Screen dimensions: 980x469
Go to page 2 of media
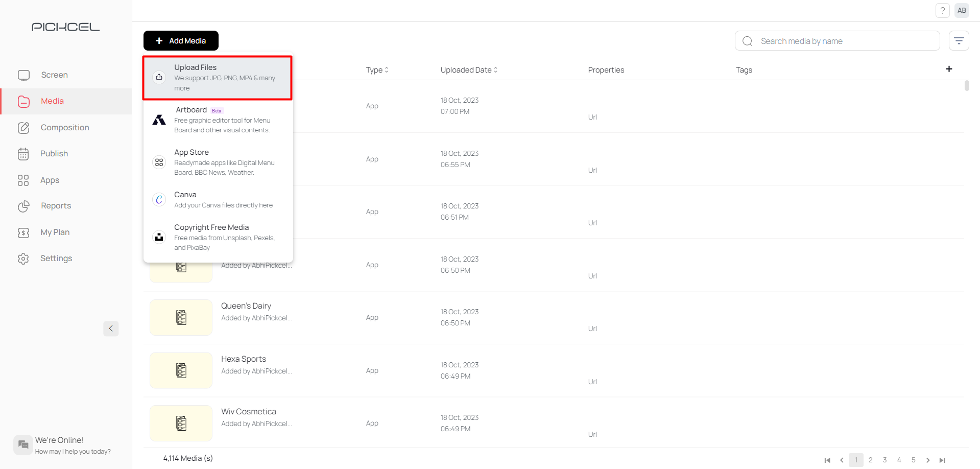[x=871, y=460]
